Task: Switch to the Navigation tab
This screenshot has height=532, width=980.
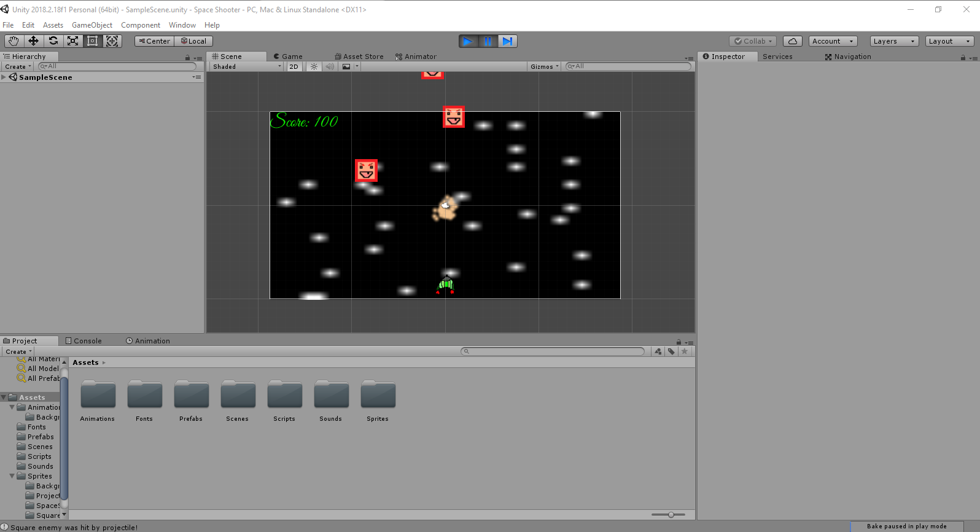Action: 848,57
